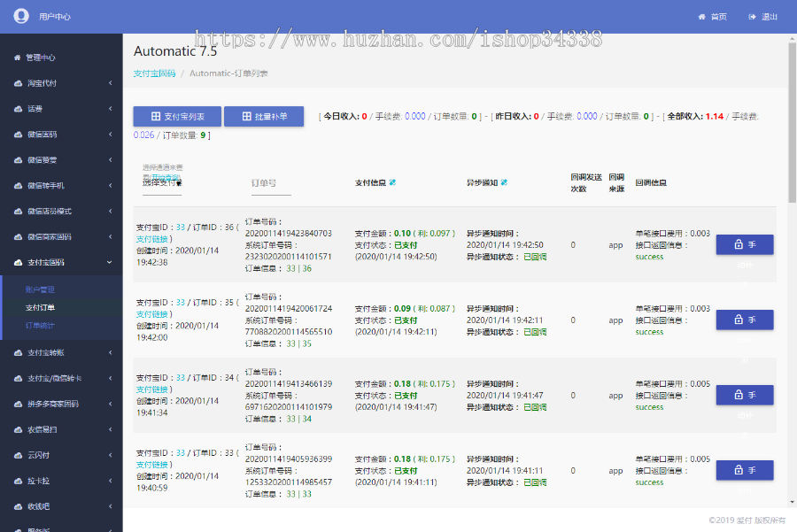Select 订单统计 submenu item
The width and height of the screenshot is (797, 532).
tap(40, 326)
